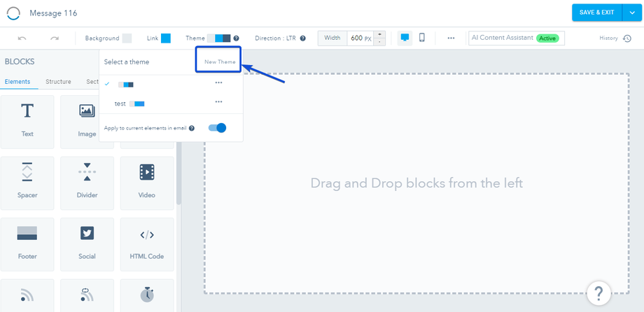Click the Select a theme heading
The image size is (644, 312).
(x=127, y=62)
